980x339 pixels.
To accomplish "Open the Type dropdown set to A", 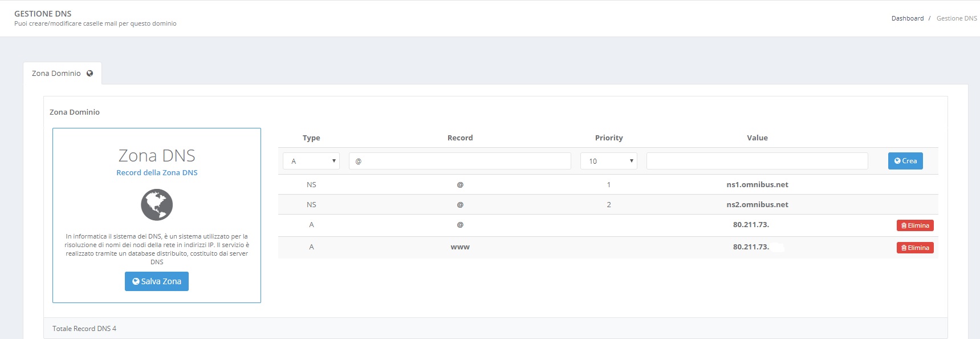I will point(311,161).
